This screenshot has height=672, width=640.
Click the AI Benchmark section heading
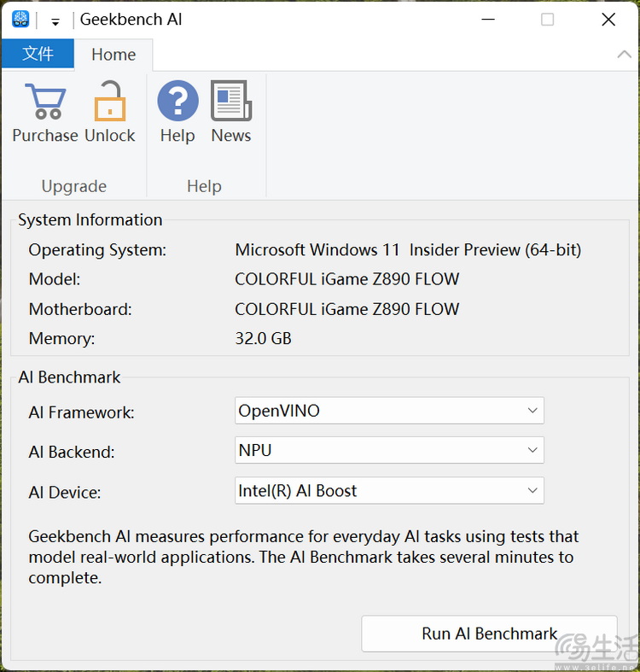coord(69,377)
